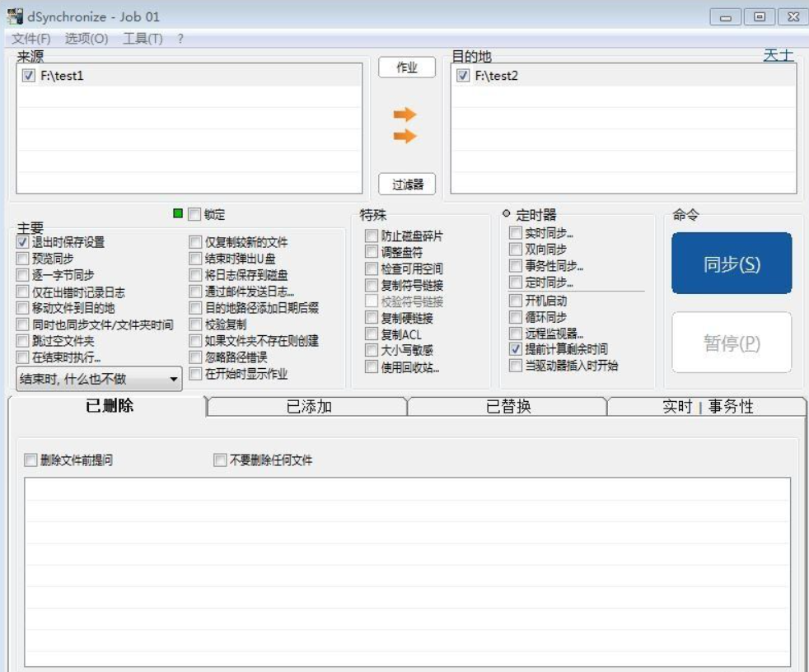809x672 pixels.
Task: Tick 使用回收站... checkbox
Action: [371, 367]
